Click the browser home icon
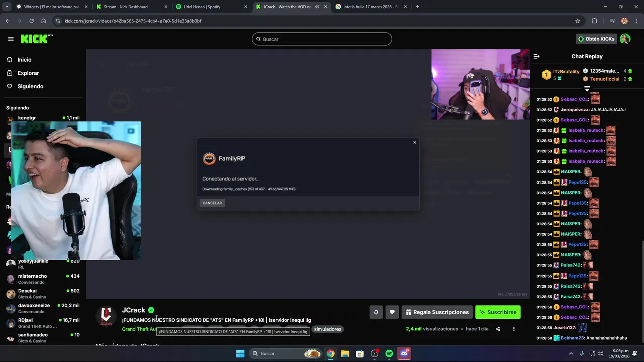The width and height of the screenshot is (644, 362). click(44, 21)
